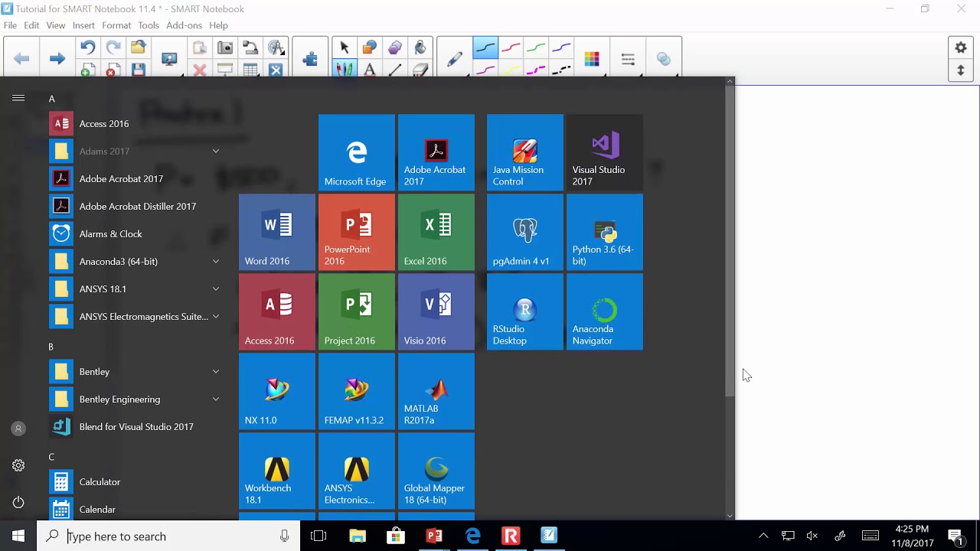Image resolution: width=980 pixels, height=551 pixels.
Task: Open the color palette grid
Action: point(592,59)
